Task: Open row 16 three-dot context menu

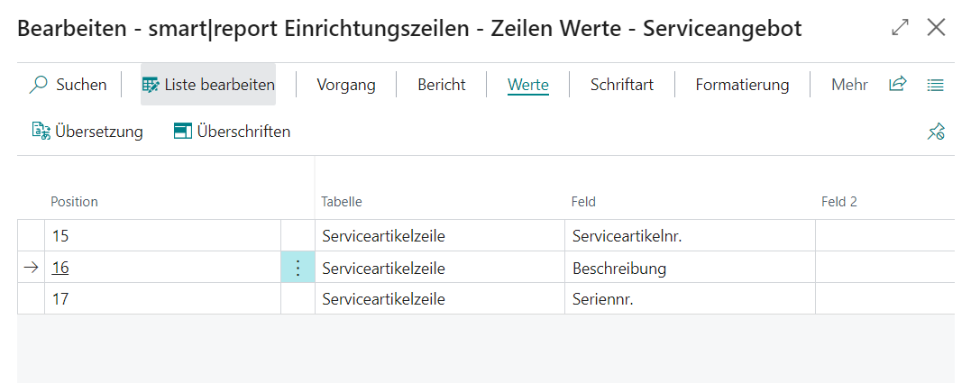Action: 298,269
